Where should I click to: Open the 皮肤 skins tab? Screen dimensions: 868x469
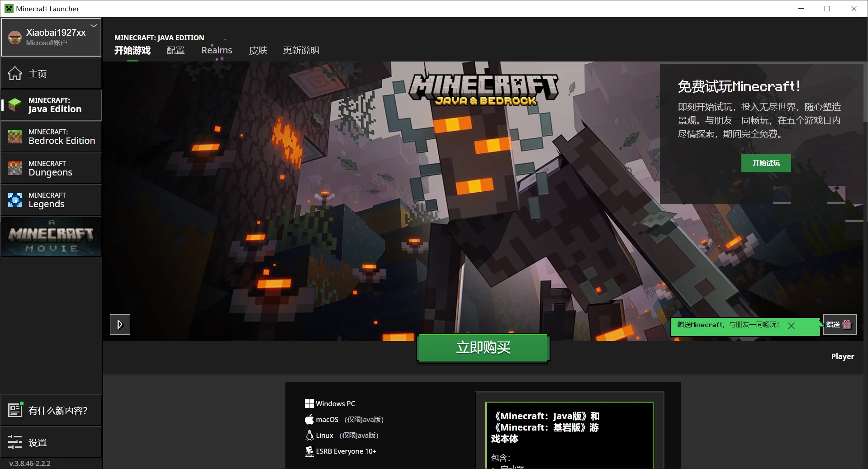pyautogui.click(x=258, y=50)
